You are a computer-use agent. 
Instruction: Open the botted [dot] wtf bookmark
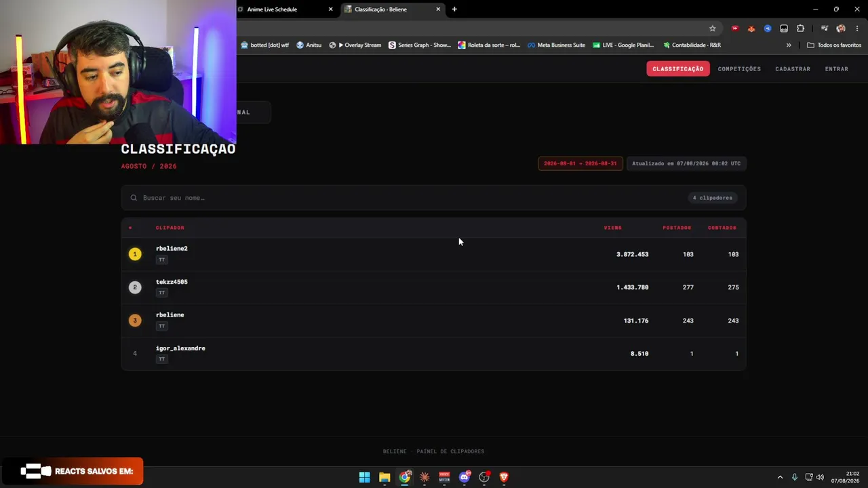[264, 45]
